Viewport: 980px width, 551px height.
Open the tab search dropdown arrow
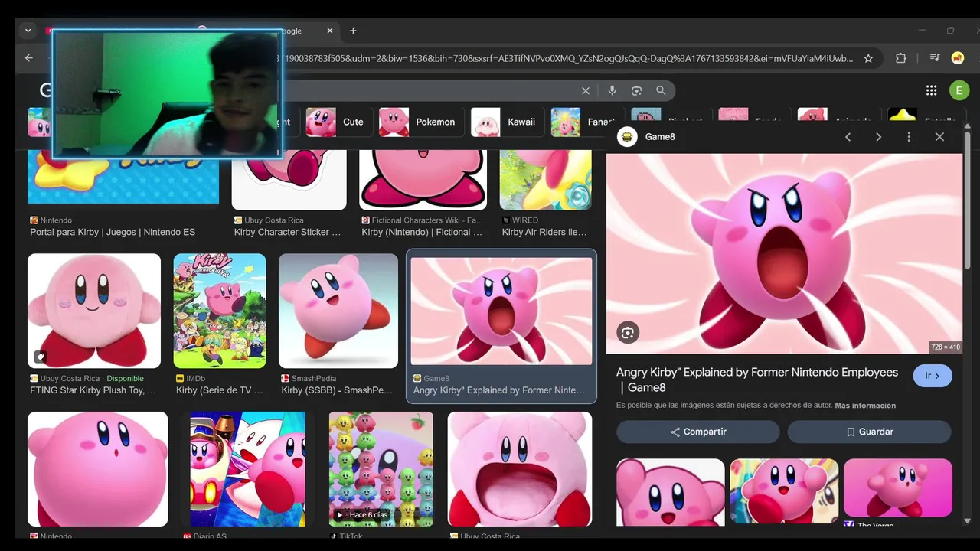[x=28, y=31]
